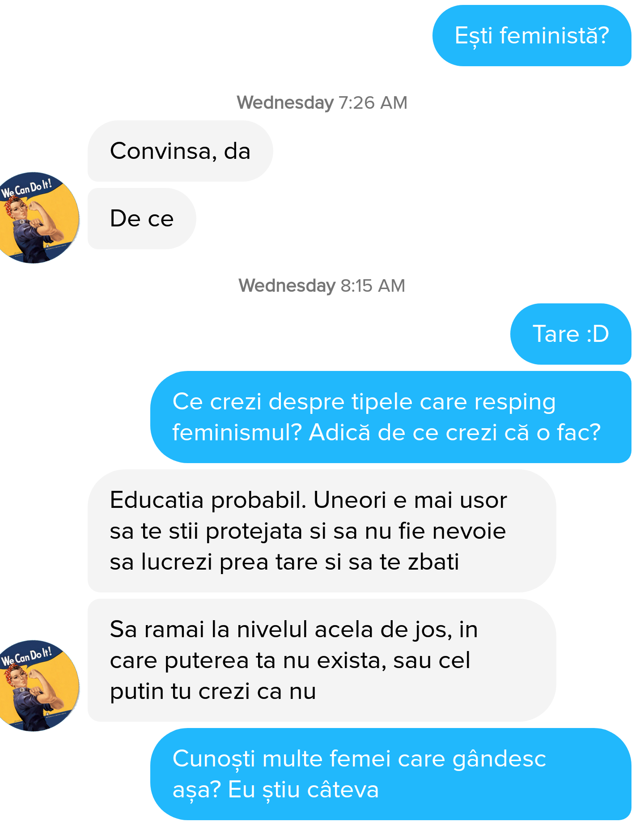644x826 pixels.
Task: Select the 'Ești feministă?' message bubble
Action: (x=532, y=36)
